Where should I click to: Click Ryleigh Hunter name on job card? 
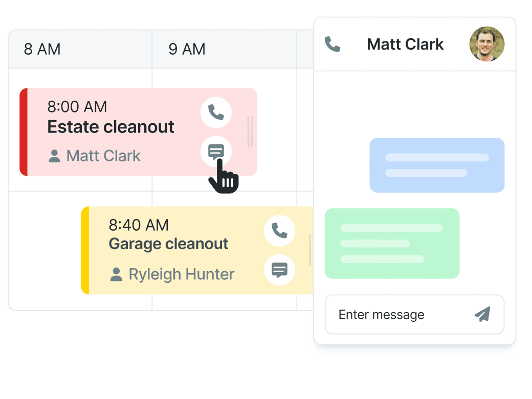[182, 274]
